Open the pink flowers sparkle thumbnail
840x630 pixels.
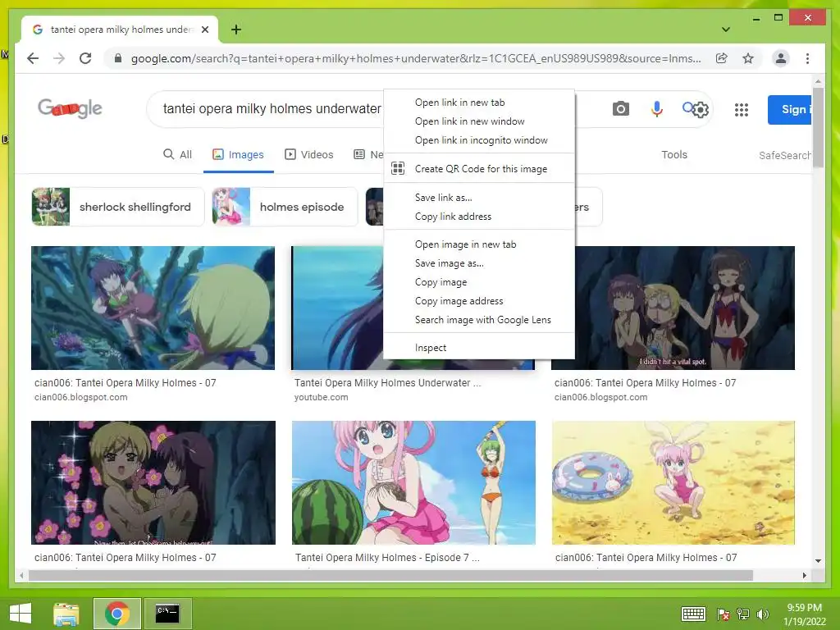tap(153, 482)
